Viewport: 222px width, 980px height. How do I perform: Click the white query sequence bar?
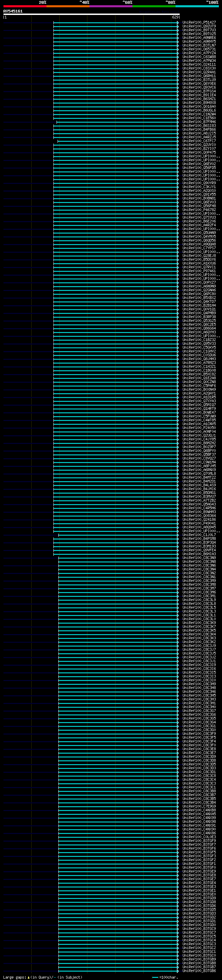click(x=92, y=14)
